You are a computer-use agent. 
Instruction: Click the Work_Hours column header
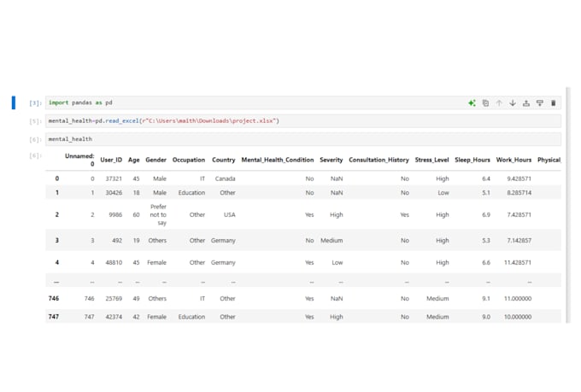(x=514, y=160)
